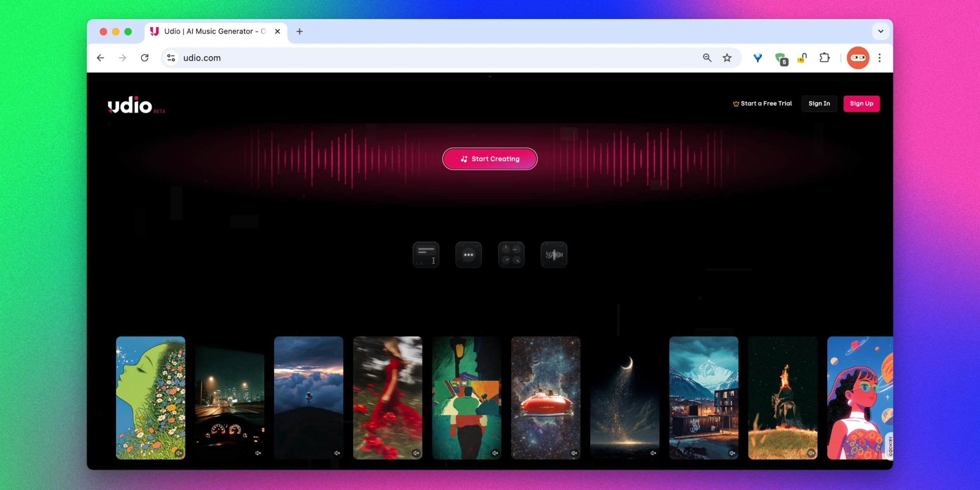The width and height of the screenshot is (980, 490).
Task: Open the browser profile avatar
Action: click(x=858, y=57)
